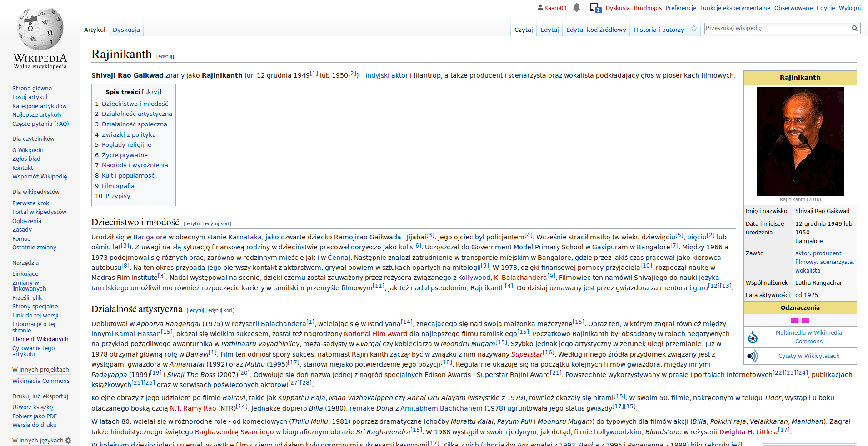Open Cytaty w Wikicytatach link
The width and height of the screenshot is (868, 446).
(808, 356)
